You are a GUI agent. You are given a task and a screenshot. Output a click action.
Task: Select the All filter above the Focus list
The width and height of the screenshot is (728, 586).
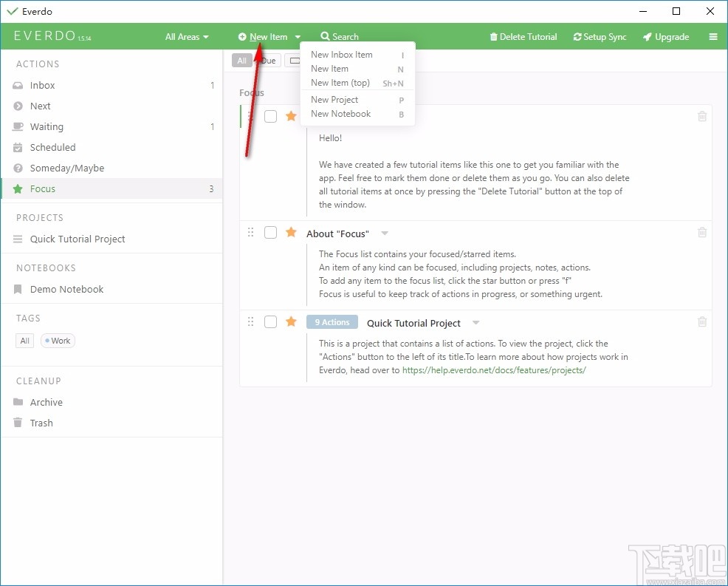click(x=242, y=61)
